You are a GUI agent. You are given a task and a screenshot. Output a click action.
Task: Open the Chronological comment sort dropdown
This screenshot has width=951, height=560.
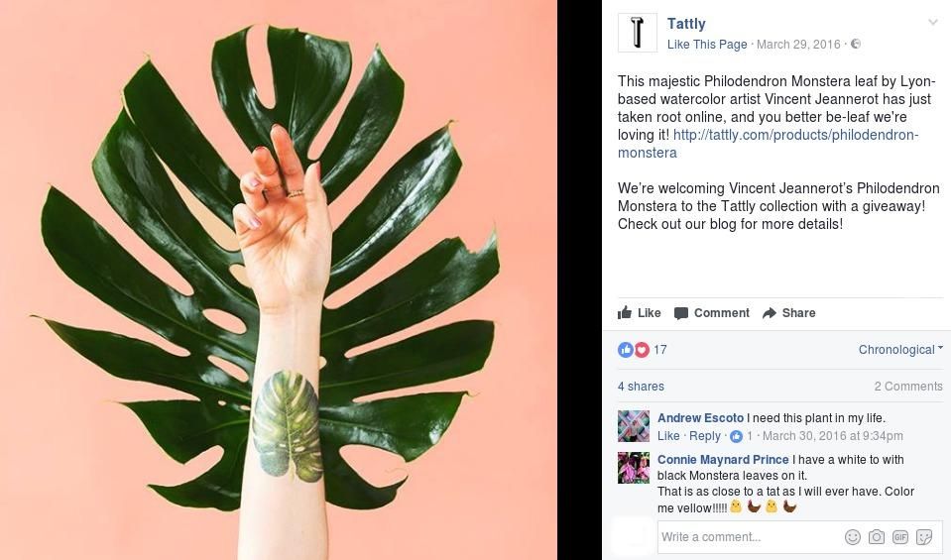point(900,350)
